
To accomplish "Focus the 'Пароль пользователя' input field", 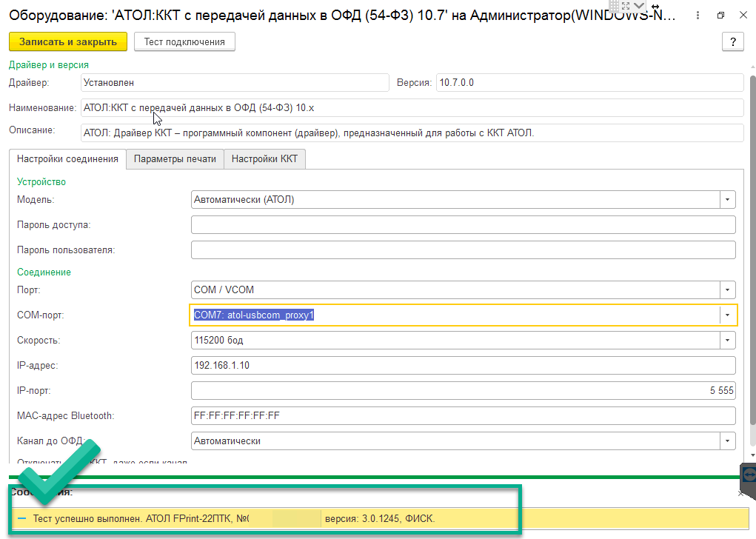I will 464,250.
